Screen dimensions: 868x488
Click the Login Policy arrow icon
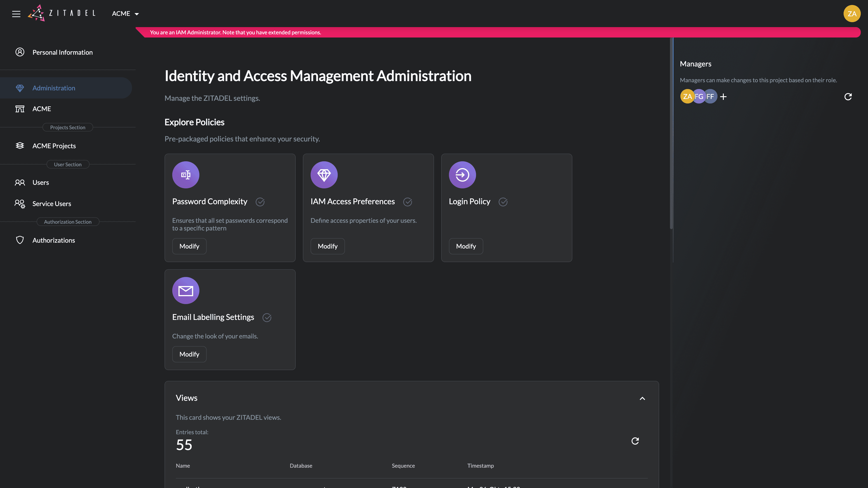pos(462,175)
